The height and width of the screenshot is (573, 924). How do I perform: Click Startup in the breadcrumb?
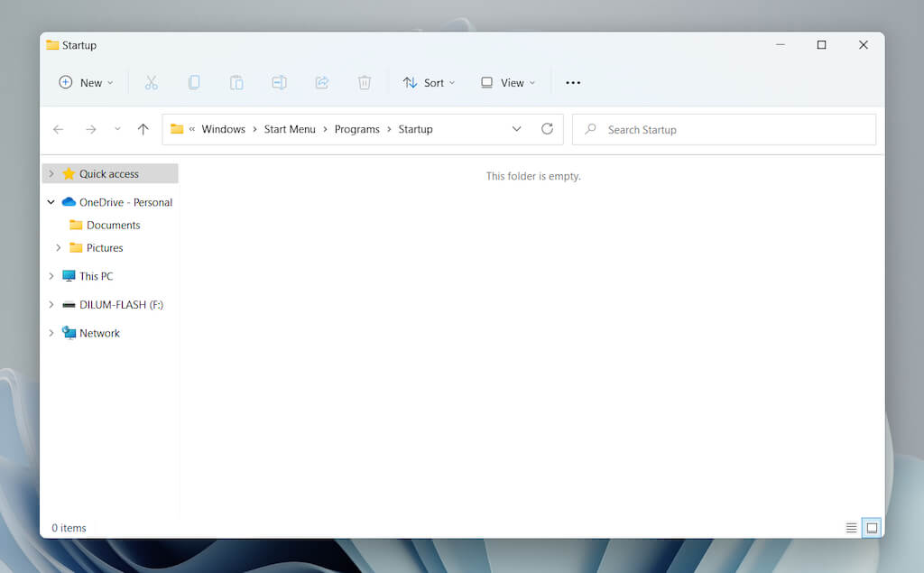pos(415,129)
